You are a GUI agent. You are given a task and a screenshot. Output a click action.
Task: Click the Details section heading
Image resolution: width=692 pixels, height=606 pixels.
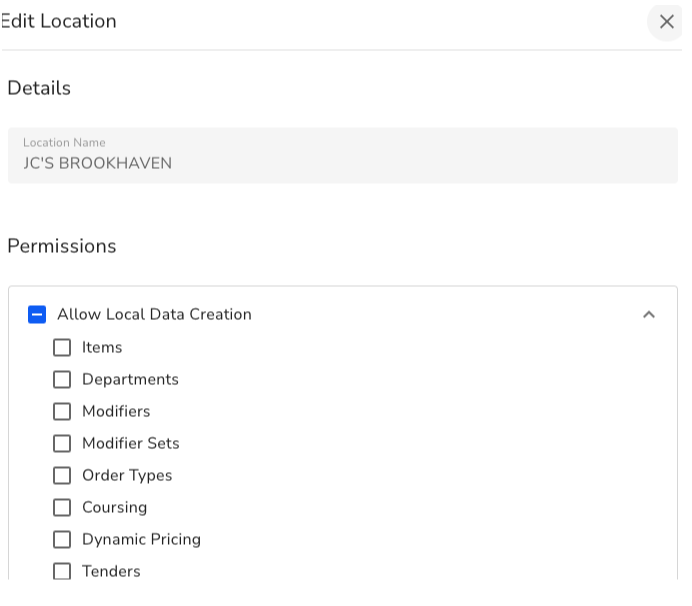tap(39, 88)
